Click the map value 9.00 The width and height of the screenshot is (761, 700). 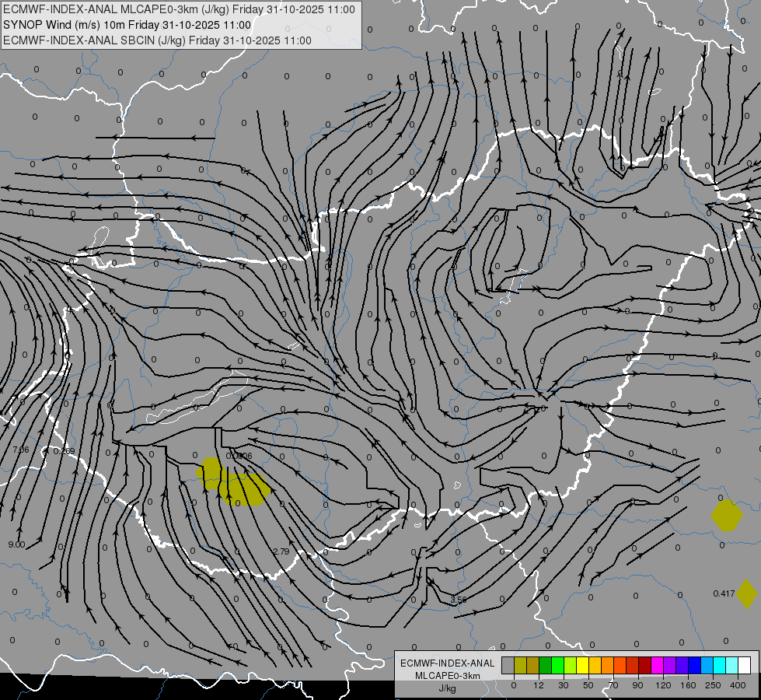(16, 544)
